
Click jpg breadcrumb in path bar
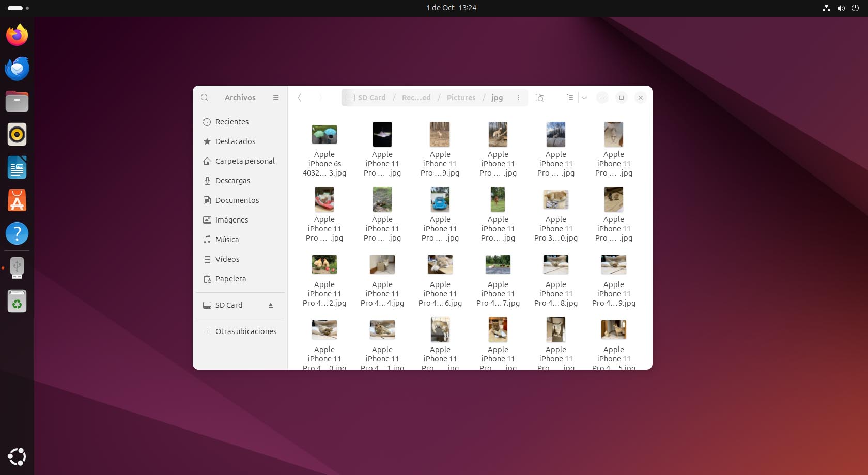coord(497,98)
